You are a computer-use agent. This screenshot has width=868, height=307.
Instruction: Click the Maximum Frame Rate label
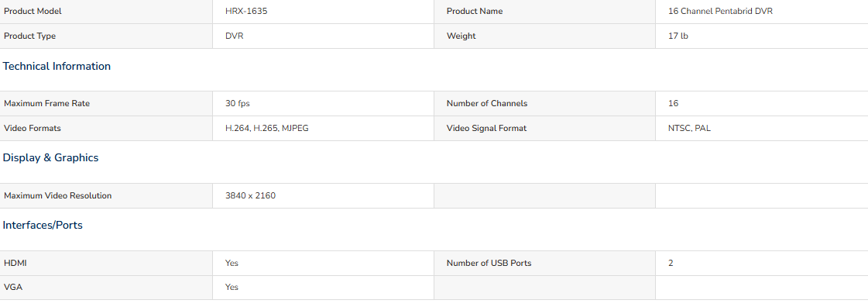tap(46, 104)
